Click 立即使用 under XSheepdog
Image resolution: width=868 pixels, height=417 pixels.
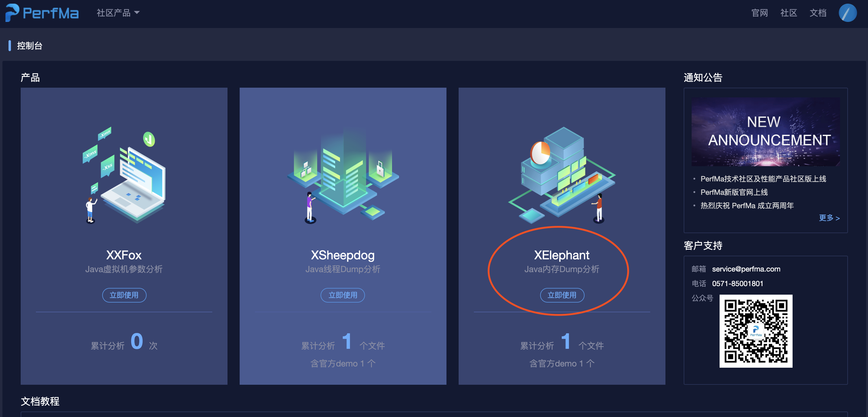pos(343,295)
